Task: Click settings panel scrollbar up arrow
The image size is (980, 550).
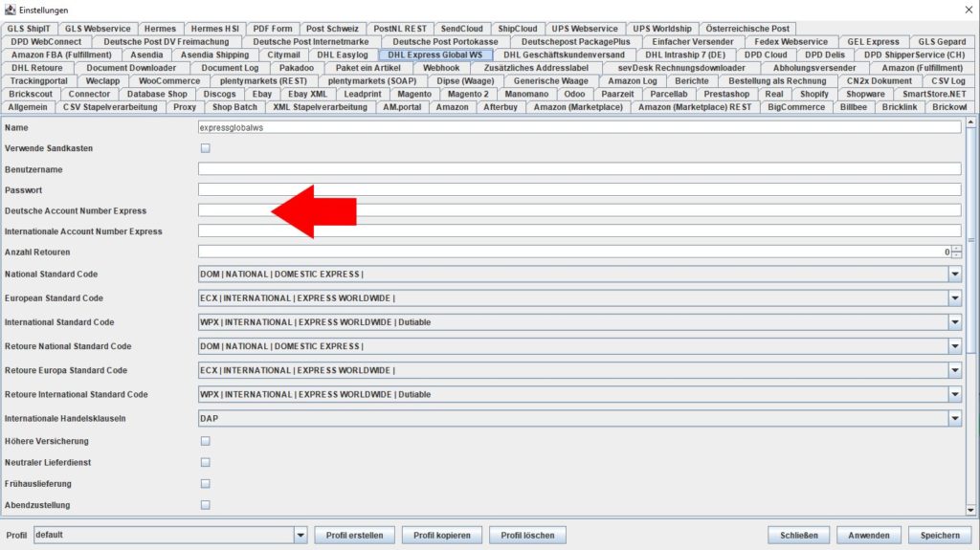Action: tap(970, 122)
